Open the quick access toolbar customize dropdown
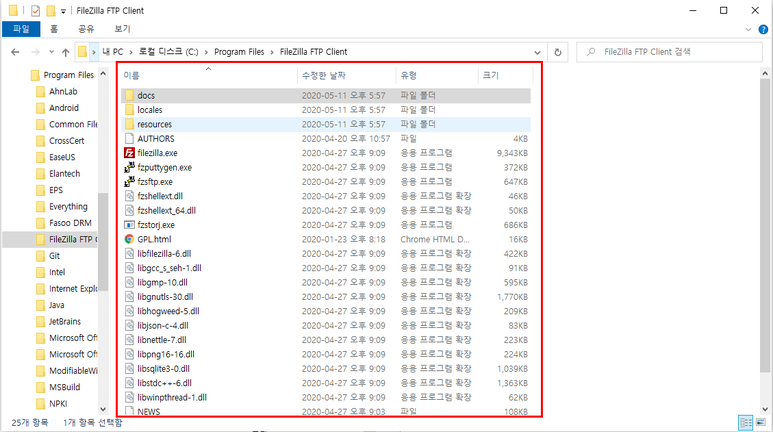 63,11
